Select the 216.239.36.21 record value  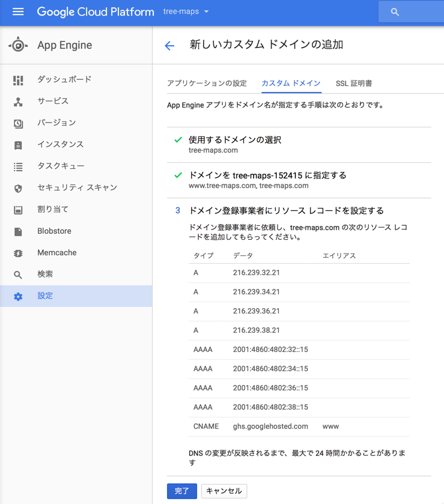click(x=256, y=311)
